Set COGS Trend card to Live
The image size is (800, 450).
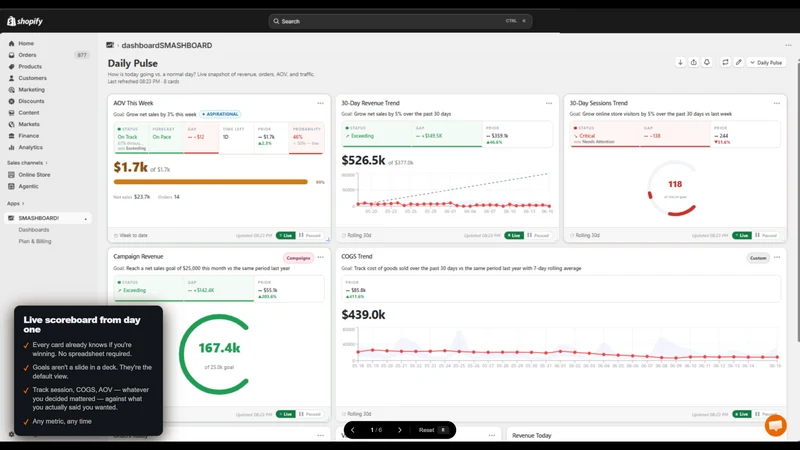(742, 414)
